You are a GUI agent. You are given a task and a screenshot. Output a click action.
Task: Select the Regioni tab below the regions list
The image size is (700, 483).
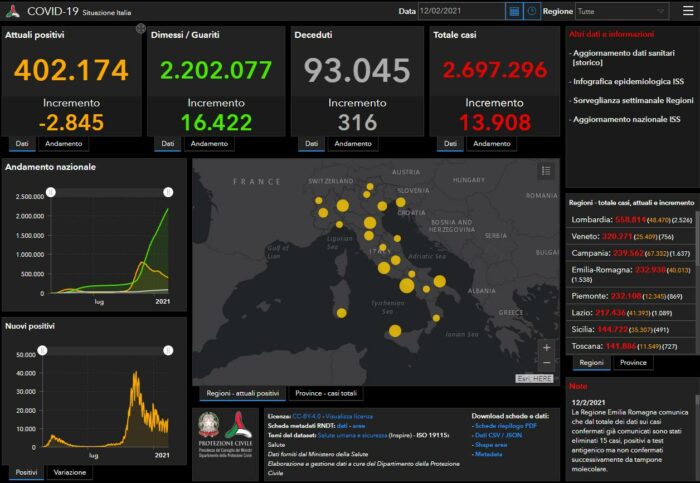pos(591,362)
